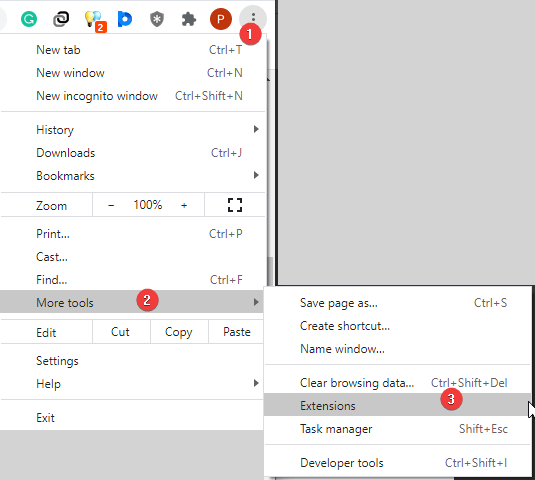Open the lightbulb extension with badge 2
Screen dimensions: 535x480
[x=94, y=20]
